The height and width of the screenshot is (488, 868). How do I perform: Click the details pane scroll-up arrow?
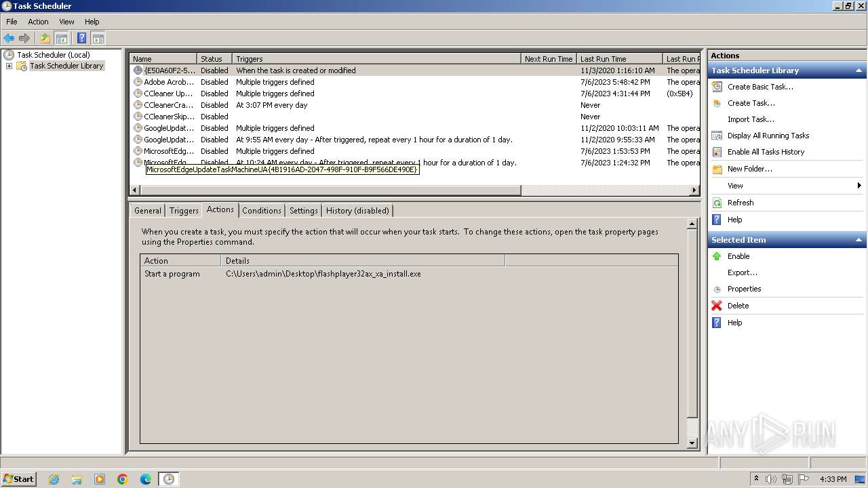692,224
